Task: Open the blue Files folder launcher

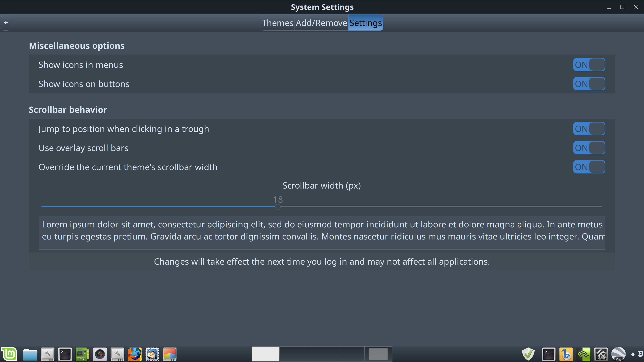Action: coord(30,354)
